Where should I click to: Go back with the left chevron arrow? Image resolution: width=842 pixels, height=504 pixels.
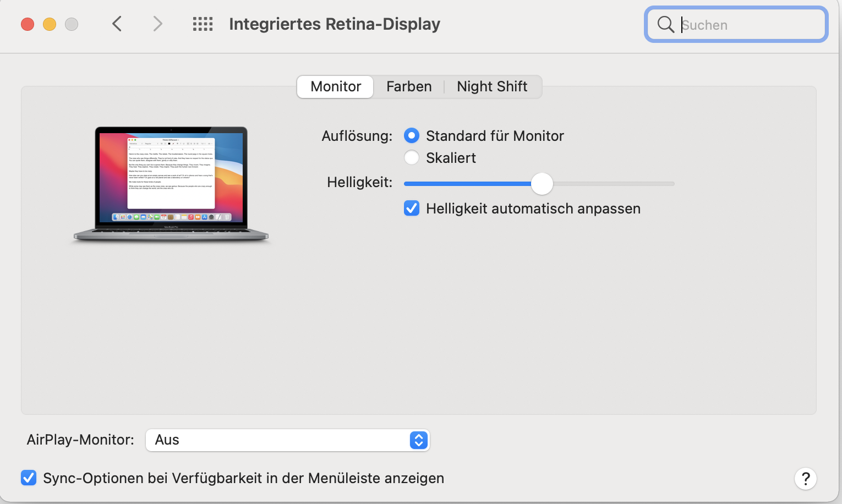pyautogui.click(x=117, y=24)
